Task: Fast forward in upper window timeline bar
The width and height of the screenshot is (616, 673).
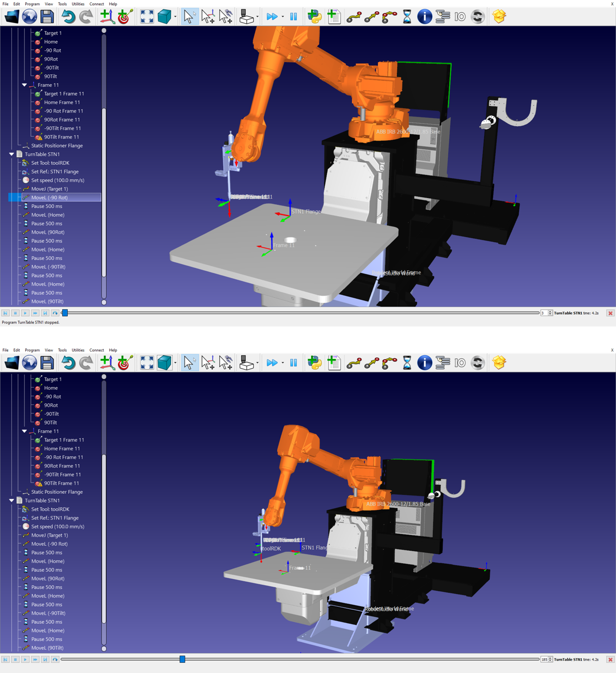Action: (35, 313)
